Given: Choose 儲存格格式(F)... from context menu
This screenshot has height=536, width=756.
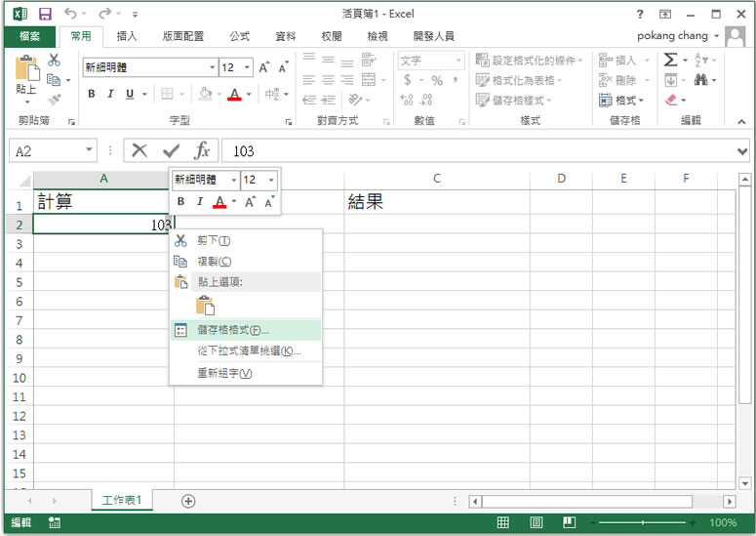Looking at the screenshot, I should coord(246,330).
